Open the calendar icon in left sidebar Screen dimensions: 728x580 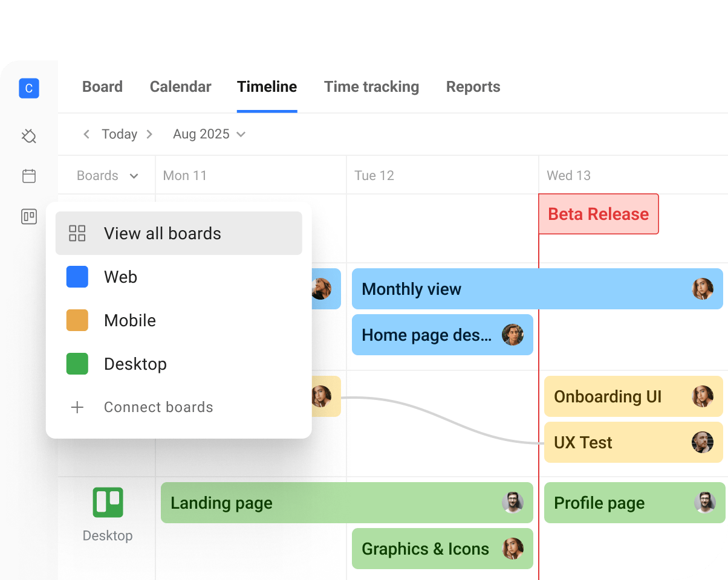pyautogui.click(x=28, y=176)
